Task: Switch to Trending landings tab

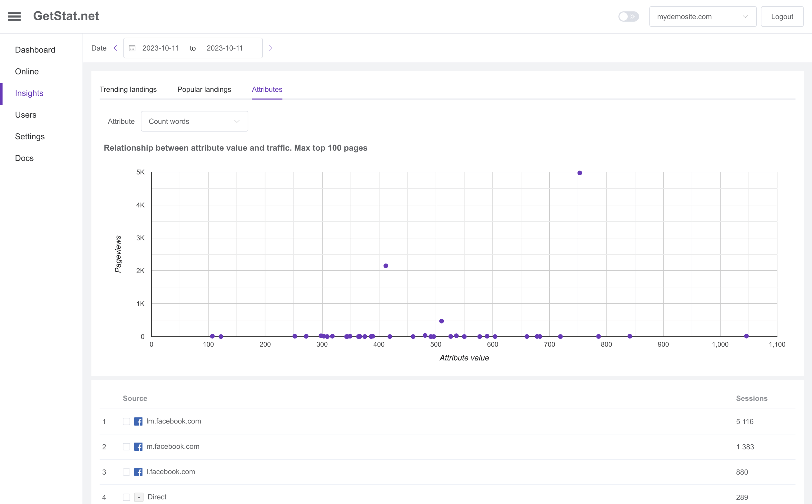Action: pyautogui.click(x=128, y=89)
